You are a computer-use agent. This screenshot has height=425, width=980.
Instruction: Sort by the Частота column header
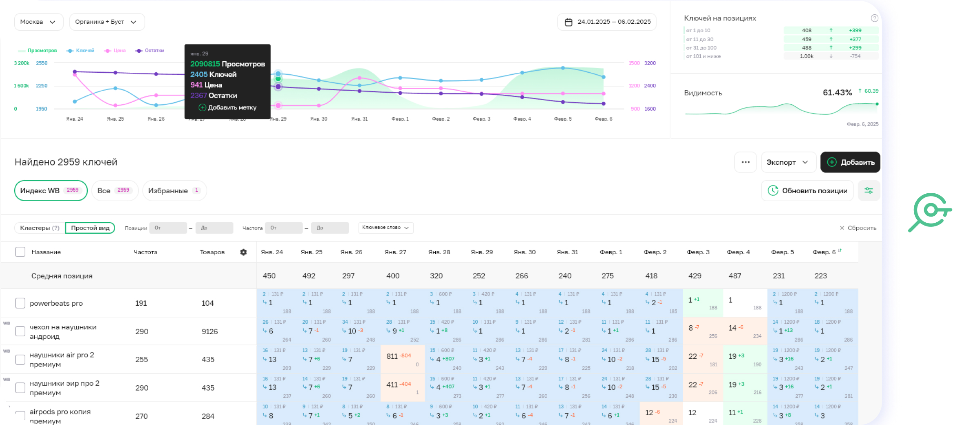tap(145, 252)
